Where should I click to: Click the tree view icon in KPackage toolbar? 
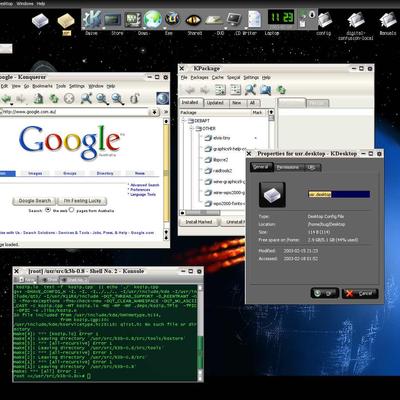220,90
